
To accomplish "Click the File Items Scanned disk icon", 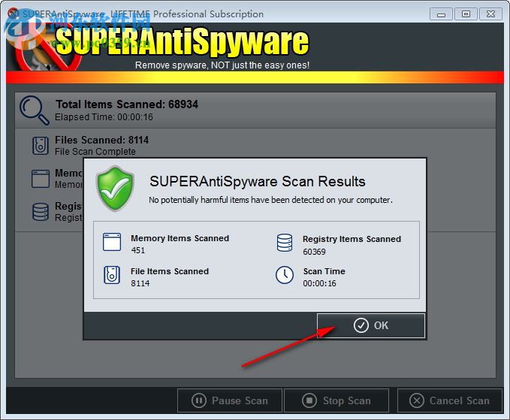I will [x=112, y=275].
